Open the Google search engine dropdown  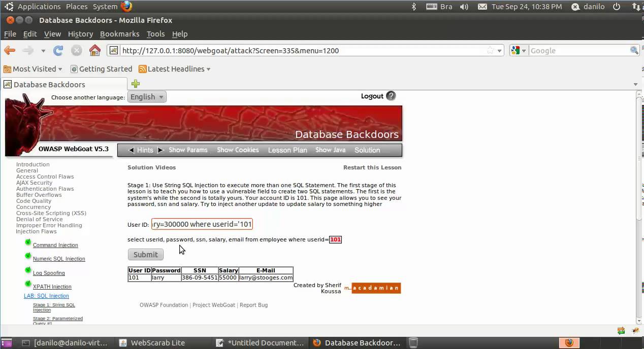pyautogui.click(x=519, y=50)
